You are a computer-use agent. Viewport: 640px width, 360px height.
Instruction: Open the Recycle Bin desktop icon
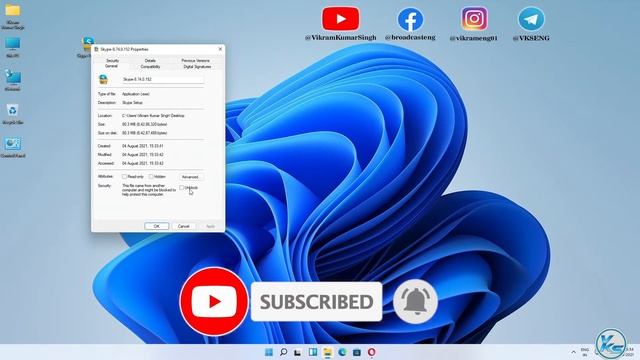tap(13, 113)
